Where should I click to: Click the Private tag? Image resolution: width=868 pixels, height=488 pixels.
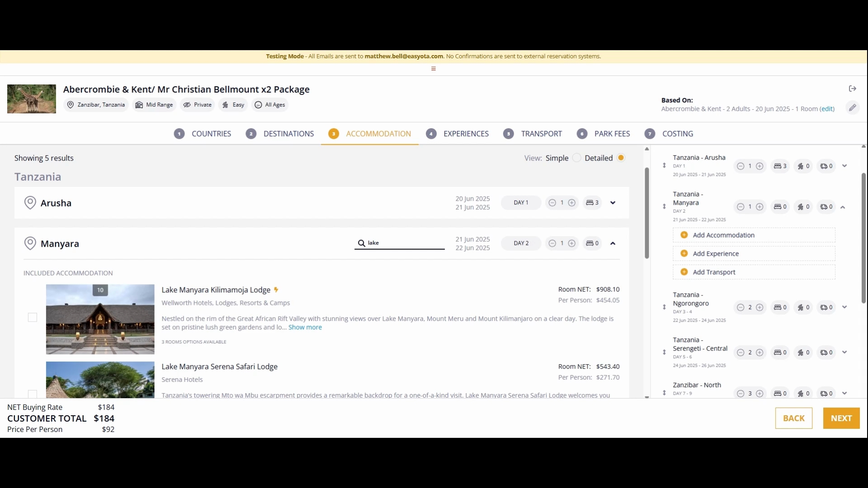click(x=198, y=105)
